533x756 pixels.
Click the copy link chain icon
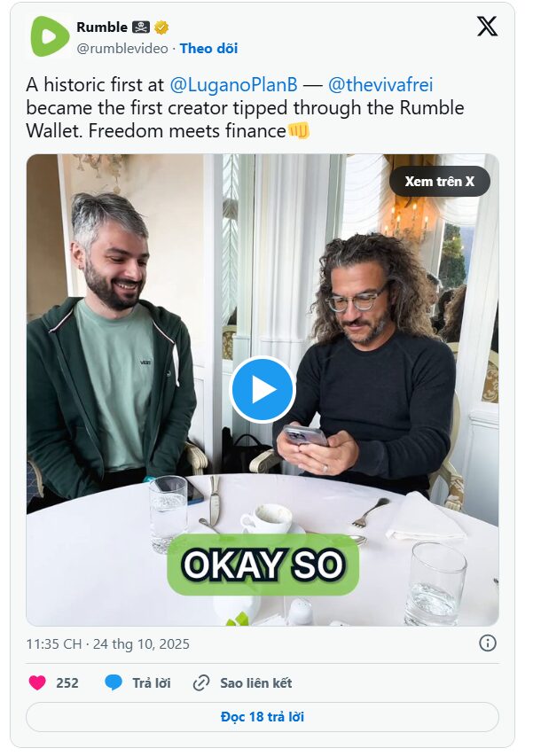tap(201, 682)
